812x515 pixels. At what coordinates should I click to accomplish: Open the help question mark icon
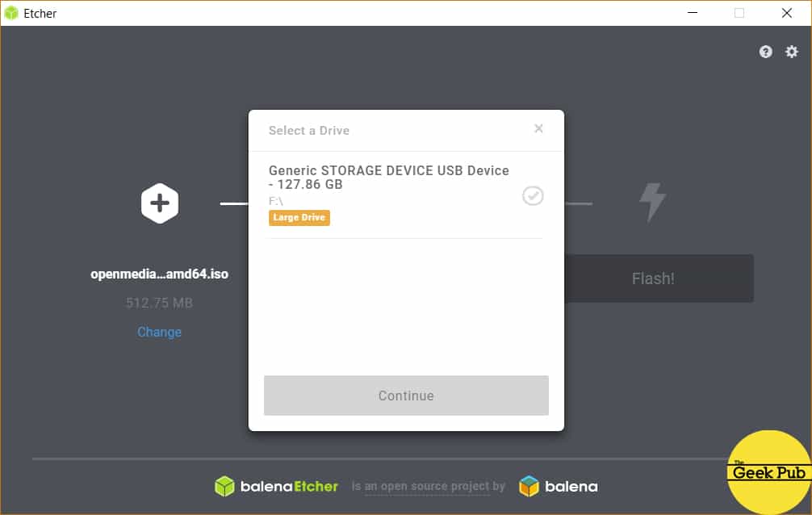(x=765, y=52)
